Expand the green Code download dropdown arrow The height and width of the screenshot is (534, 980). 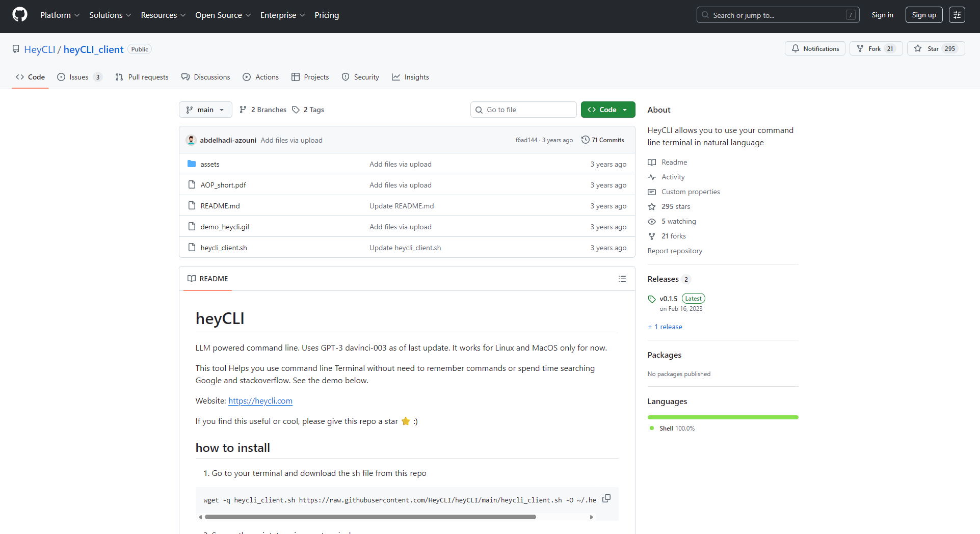point(625,109)
